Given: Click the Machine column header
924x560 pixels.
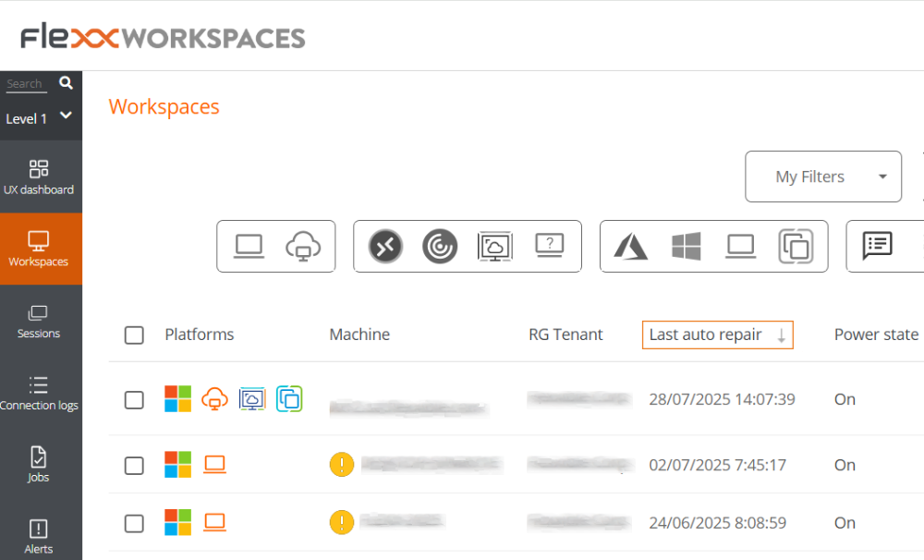Looking at the screenshot, I should pos(359,335).
